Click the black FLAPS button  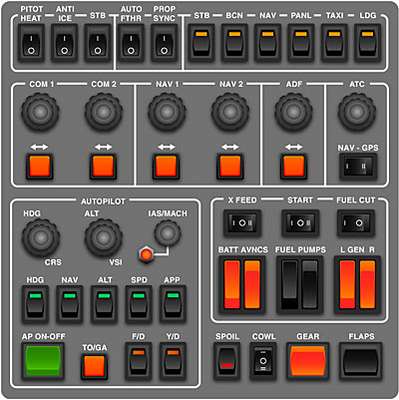pyautogui.click(x=361, y=361)
